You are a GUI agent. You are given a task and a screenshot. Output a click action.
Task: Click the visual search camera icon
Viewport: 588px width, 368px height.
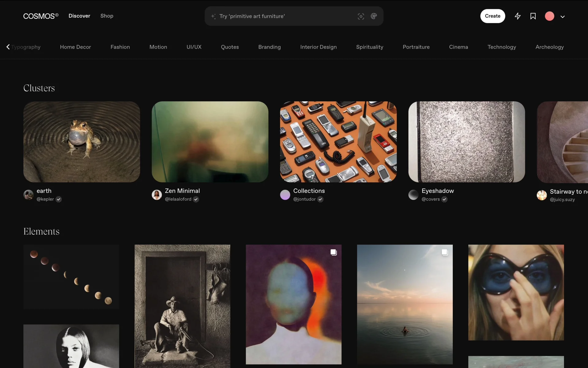coord(361,16)
